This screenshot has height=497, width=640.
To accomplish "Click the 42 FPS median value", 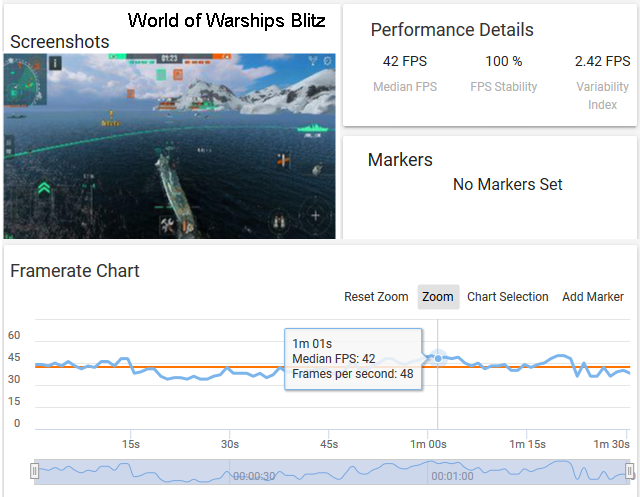I will [x=404, y=61].
